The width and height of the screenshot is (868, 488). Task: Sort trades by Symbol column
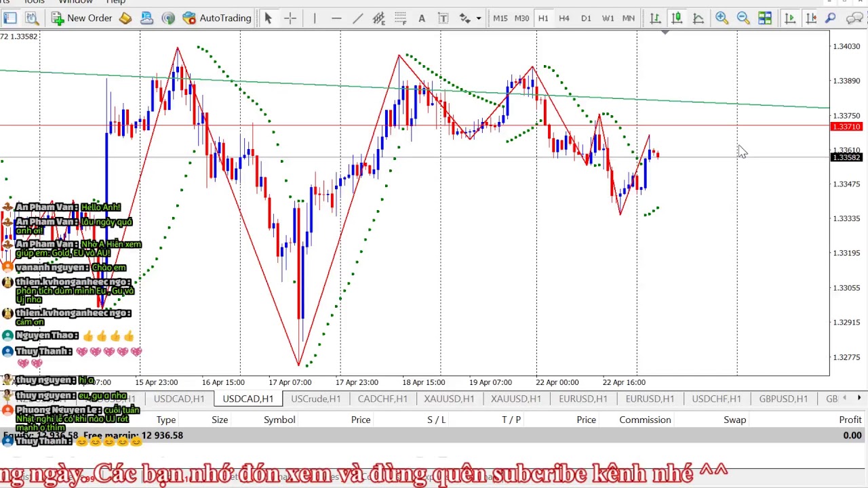(279, 420)
